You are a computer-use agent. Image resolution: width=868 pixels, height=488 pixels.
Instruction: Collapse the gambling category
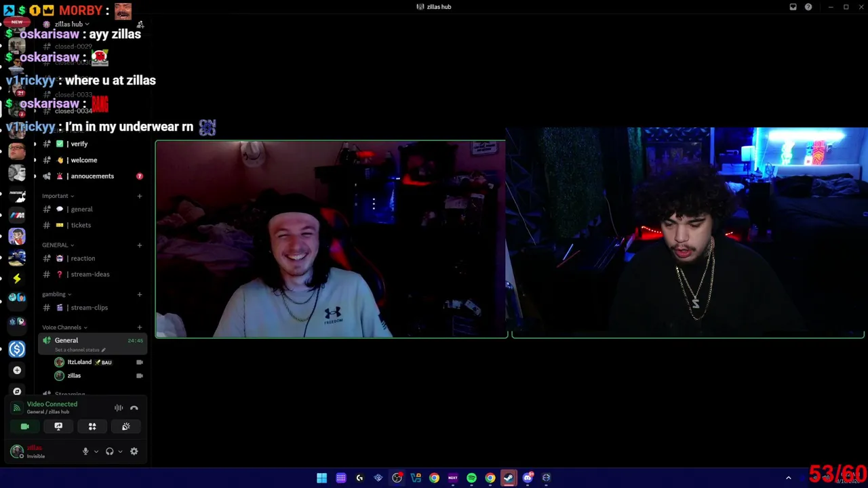(x=56, y=294)
